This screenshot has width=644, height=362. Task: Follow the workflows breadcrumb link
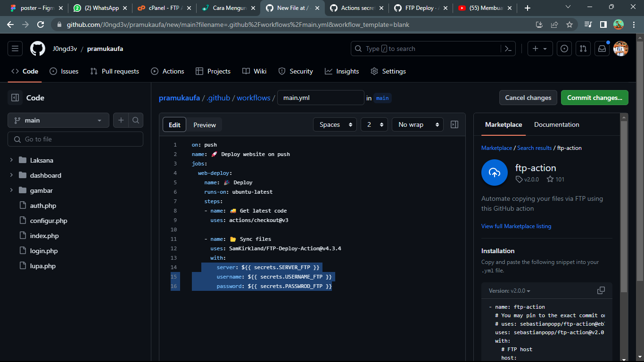(x=254, y=98)
